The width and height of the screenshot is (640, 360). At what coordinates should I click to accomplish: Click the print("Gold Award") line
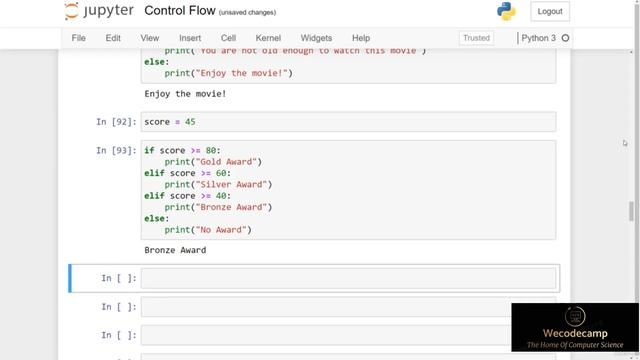coord(213,162)
